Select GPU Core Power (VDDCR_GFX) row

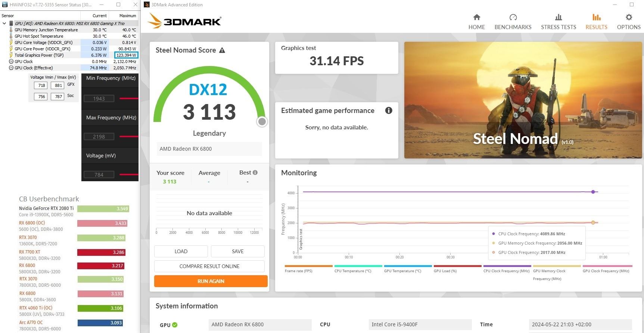click(x=69, y=49)
